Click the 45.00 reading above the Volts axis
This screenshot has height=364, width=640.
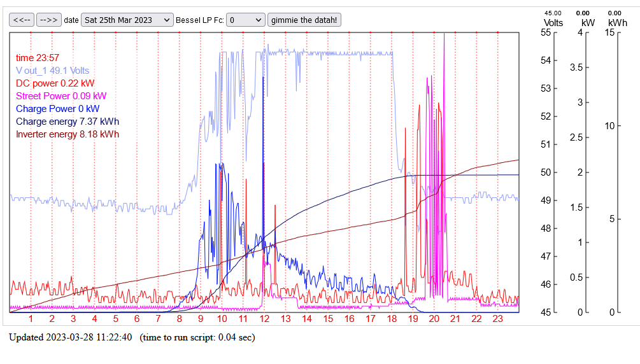coord(553,13)
